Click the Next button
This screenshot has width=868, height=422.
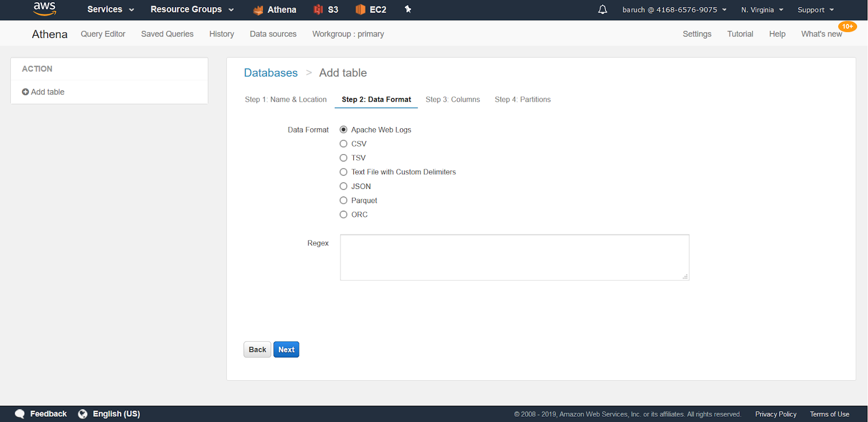point(286,350)
